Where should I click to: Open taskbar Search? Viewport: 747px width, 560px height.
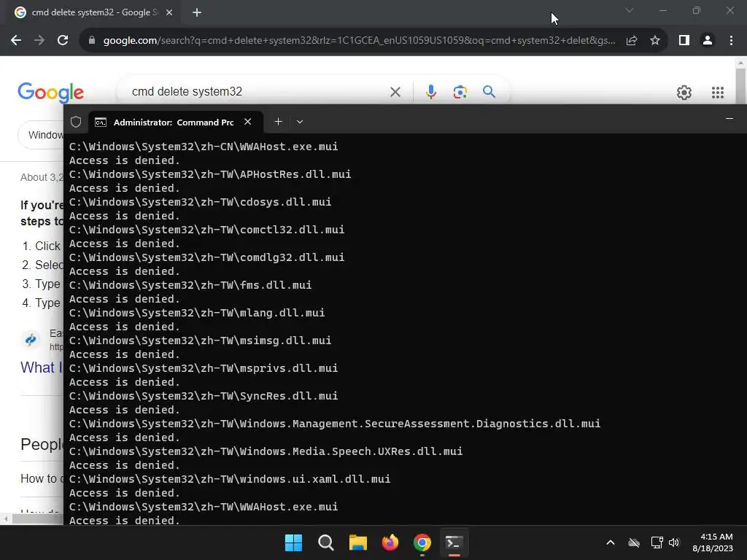[x=326, y=542]
